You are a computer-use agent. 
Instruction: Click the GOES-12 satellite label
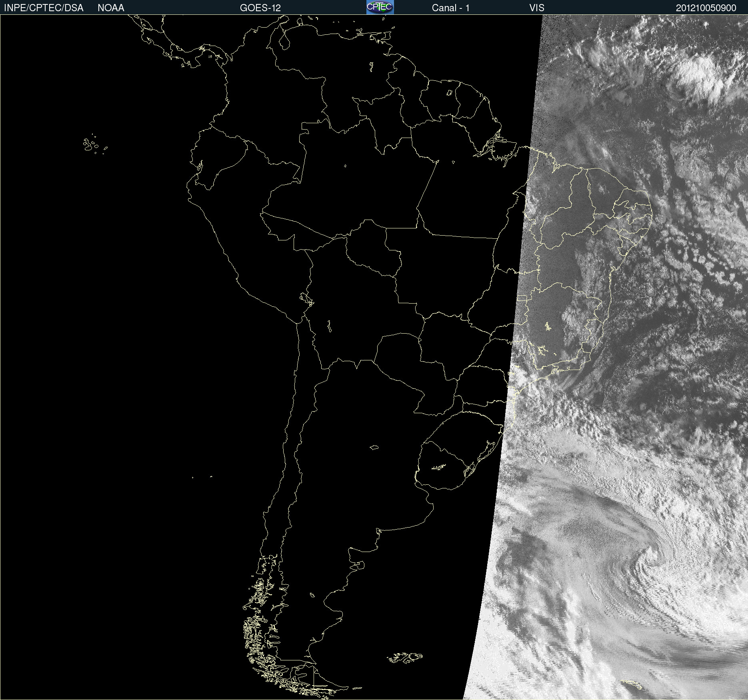coord(260,8)
